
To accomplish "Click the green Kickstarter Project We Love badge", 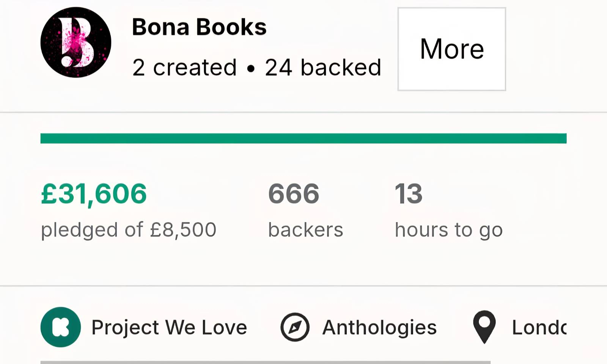I will coord(61,327).
